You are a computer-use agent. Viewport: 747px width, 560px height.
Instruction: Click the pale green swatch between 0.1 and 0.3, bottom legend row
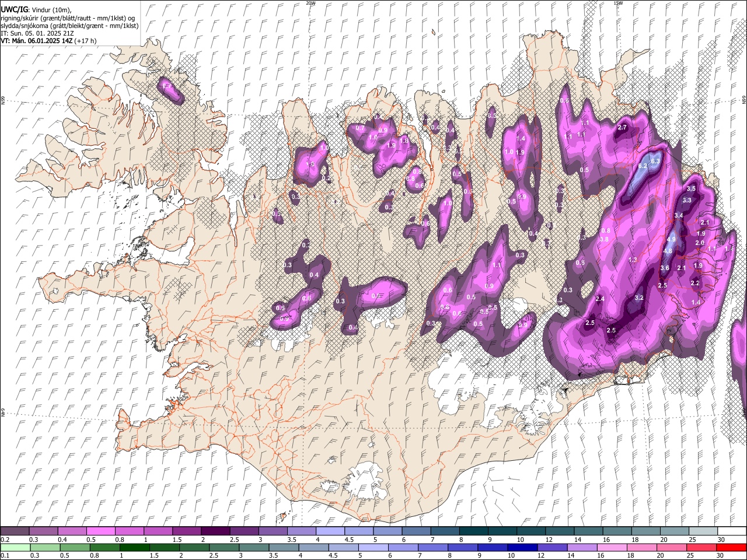[15, 548]
